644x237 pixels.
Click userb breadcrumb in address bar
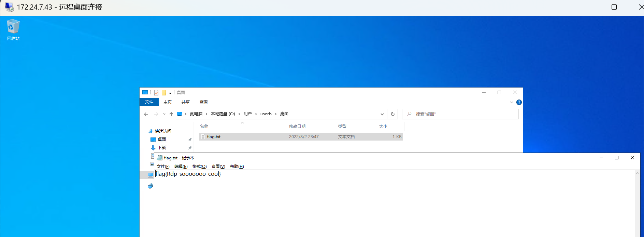point(266,114)
